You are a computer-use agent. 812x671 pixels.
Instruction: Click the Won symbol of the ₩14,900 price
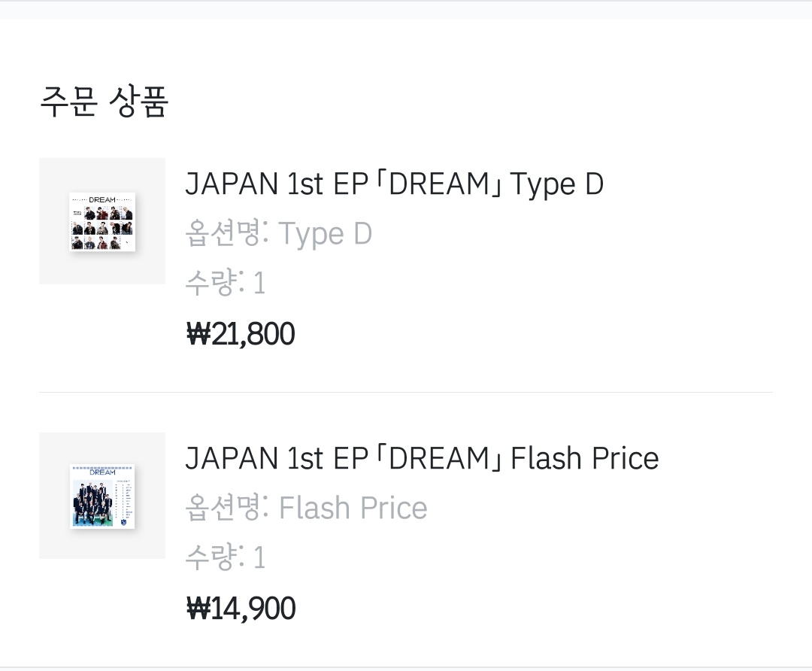click(x=198, y=609)
